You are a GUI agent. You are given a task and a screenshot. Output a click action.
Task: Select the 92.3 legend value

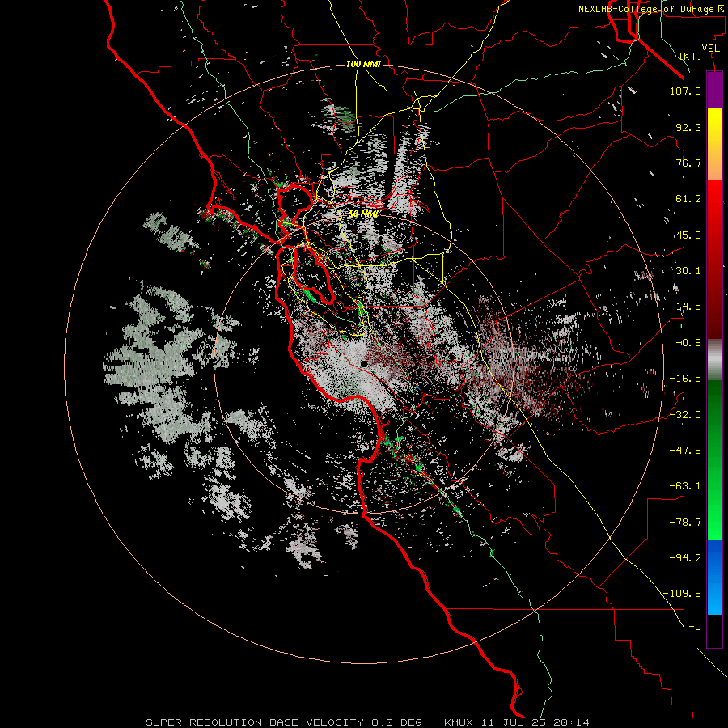coord(688,127)
